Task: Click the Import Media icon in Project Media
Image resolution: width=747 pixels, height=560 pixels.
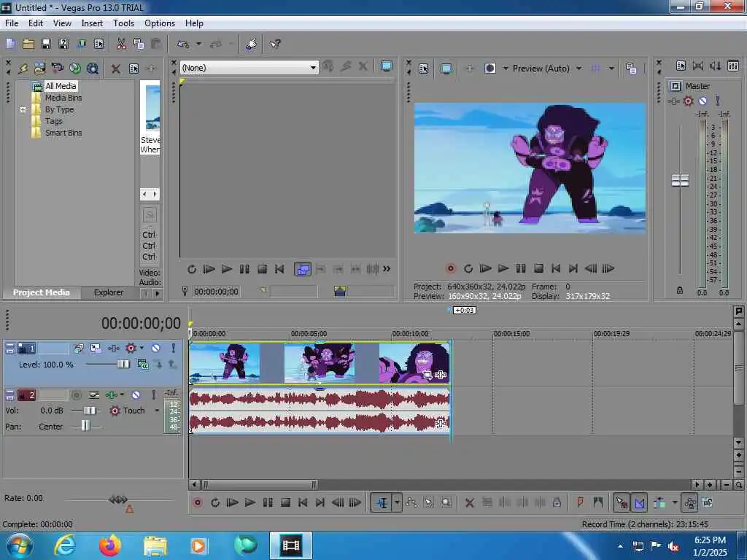Action: click(40, 69)
